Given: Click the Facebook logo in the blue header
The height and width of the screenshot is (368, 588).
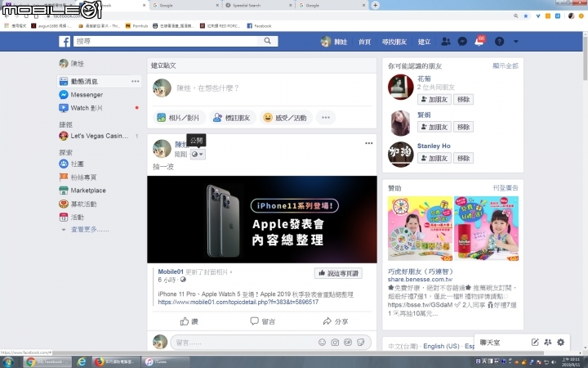Looking at the screenshot, I should pos(65,42).
